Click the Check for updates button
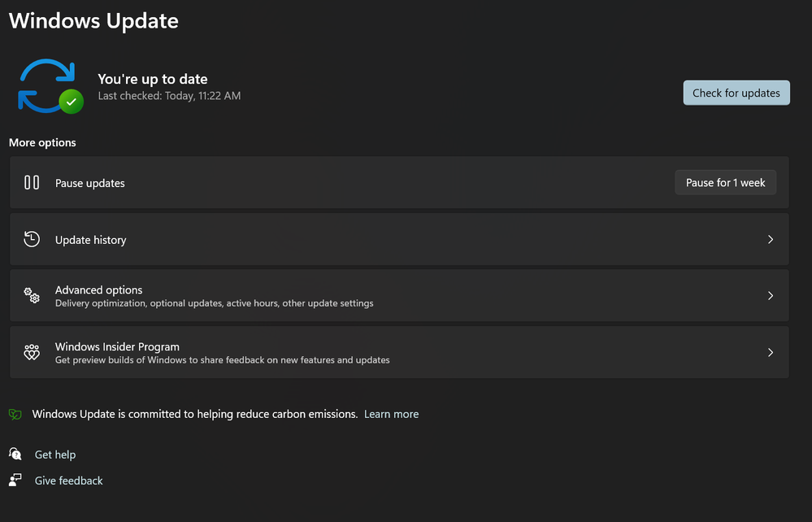812x522 pixels. (x=736, y=93)
